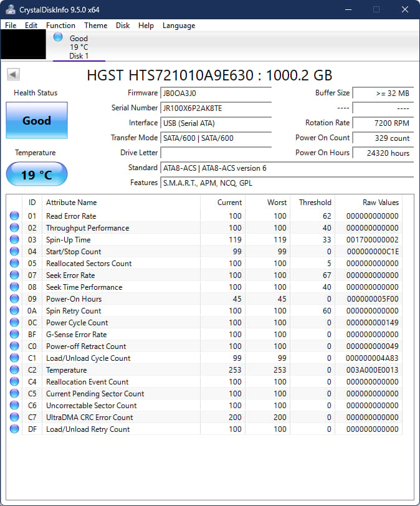Click the status orb for Read Error Rate
Screen dimensions: 420x506
[x=14, y=216]
